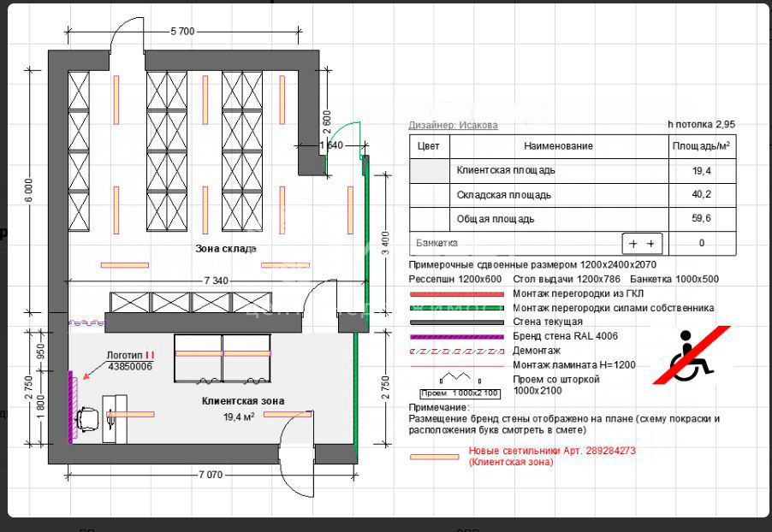Image resolution: width=772 pixels, height=532 pixels.
Task: Click the red arrow pointing to brand wall
Action: [x=87, y=375]
